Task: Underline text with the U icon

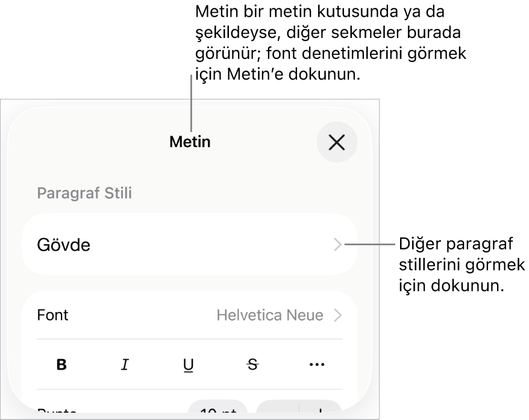Action: (188, 365)
